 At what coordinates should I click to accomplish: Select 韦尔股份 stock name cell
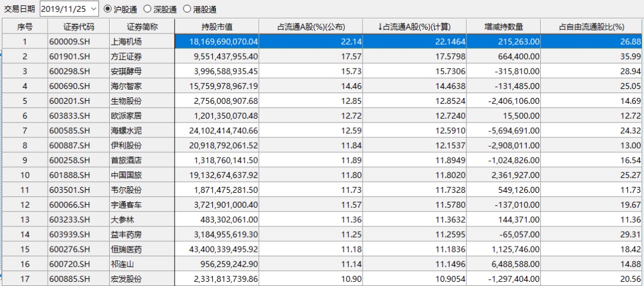tap(142, 190)
